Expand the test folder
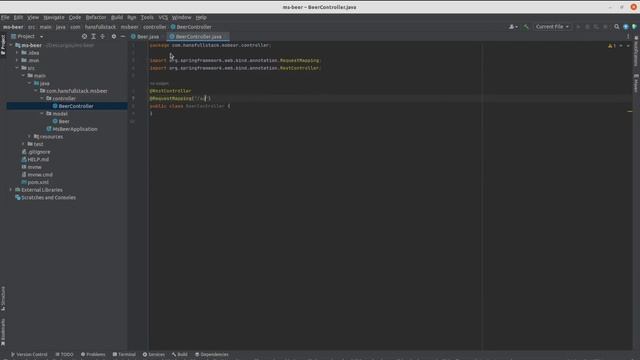The width and height of the screenshot is (640, 360). pos(23,144)
